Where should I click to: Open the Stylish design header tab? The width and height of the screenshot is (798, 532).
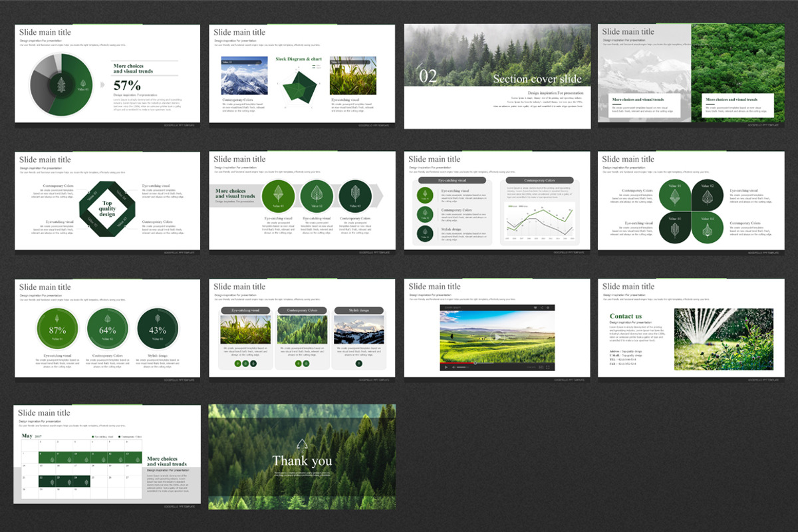tap(360, 310)
